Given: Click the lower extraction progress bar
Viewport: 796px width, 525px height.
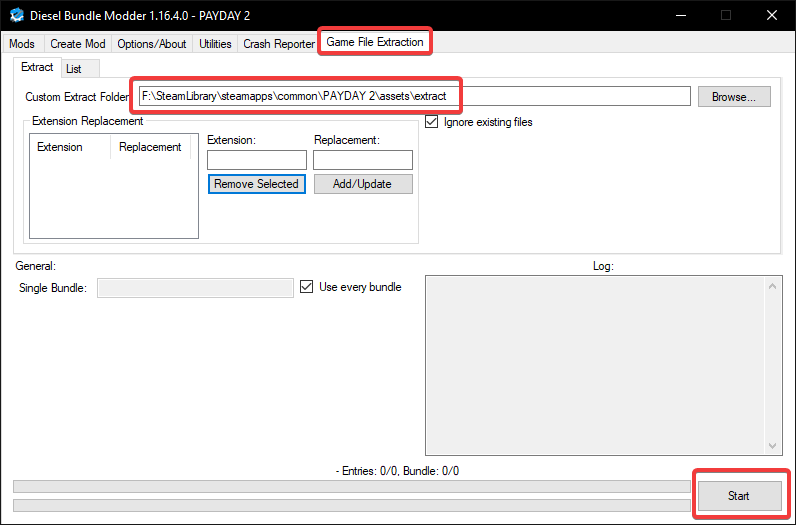Looking at the screenshot, I should tap(352, 505).
